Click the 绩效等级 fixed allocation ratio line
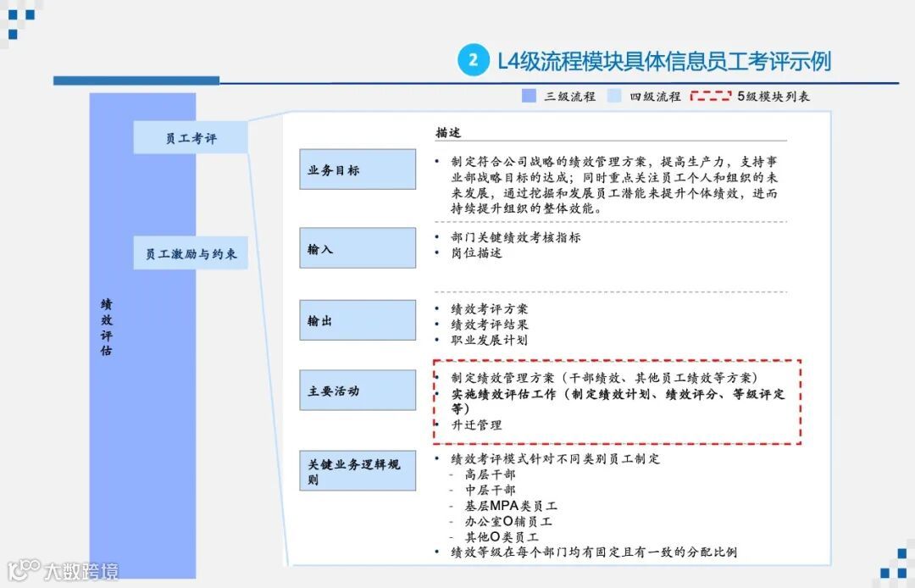The height and width of the screenshot is (588, 915). pos(594,552)
